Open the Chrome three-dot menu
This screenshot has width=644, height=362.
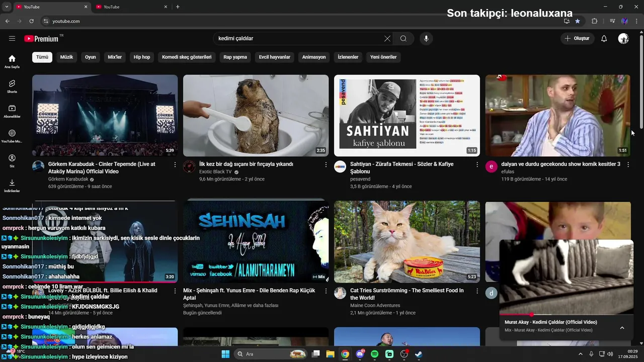[637, 21]
